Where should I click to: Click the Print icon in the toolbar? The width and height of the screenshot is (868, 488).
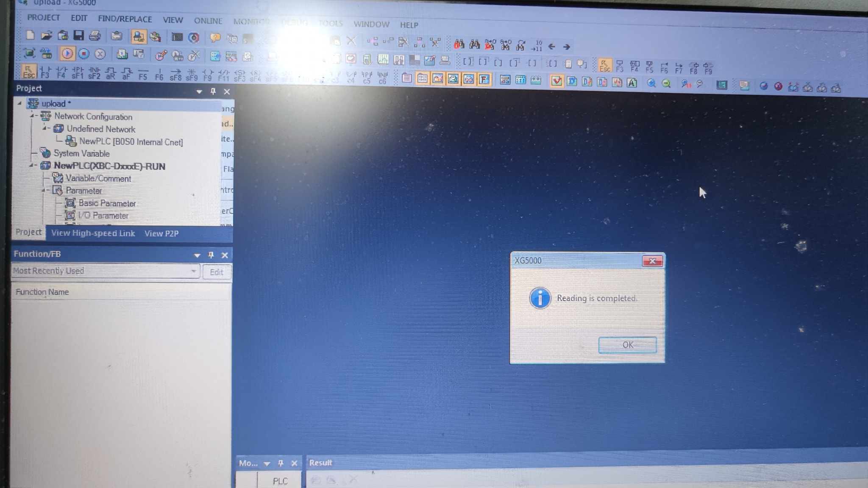(x=95, y=36)
